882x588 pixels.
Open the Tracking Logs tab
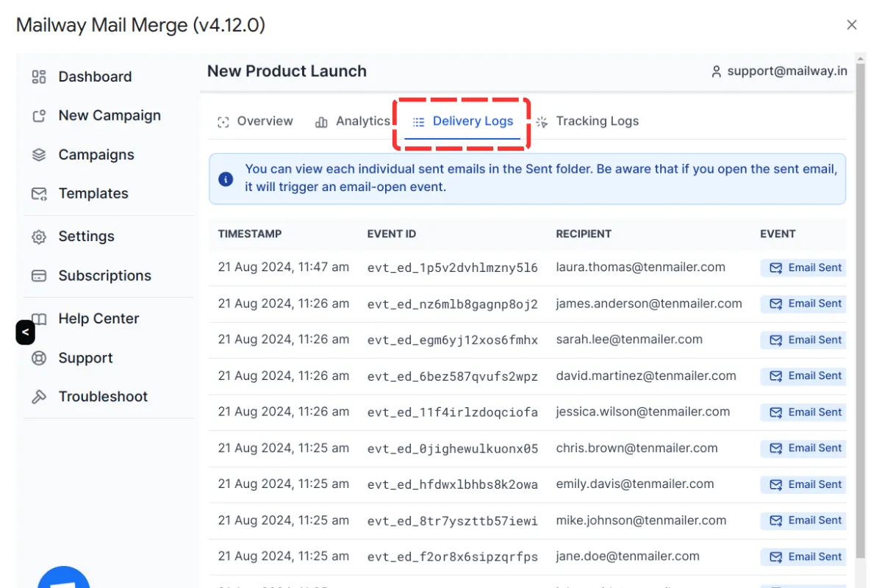(x=587, y=122)
